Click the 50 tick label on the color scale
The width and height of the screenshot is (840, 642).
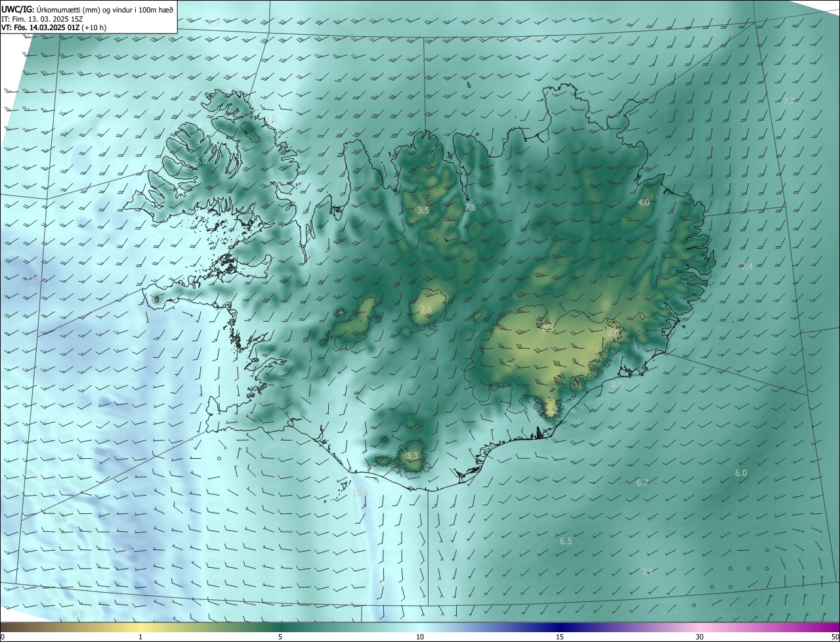click(x=834, y=637)
